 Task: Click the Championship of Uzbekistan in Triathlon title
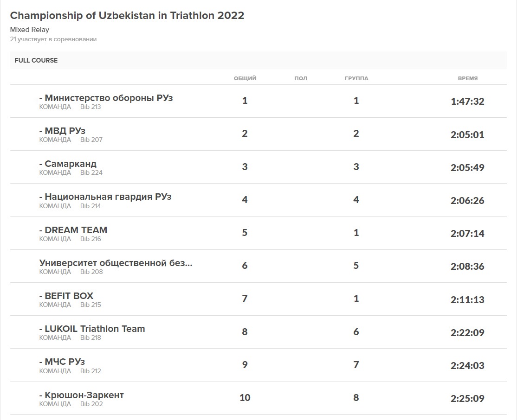coord(127,15)
